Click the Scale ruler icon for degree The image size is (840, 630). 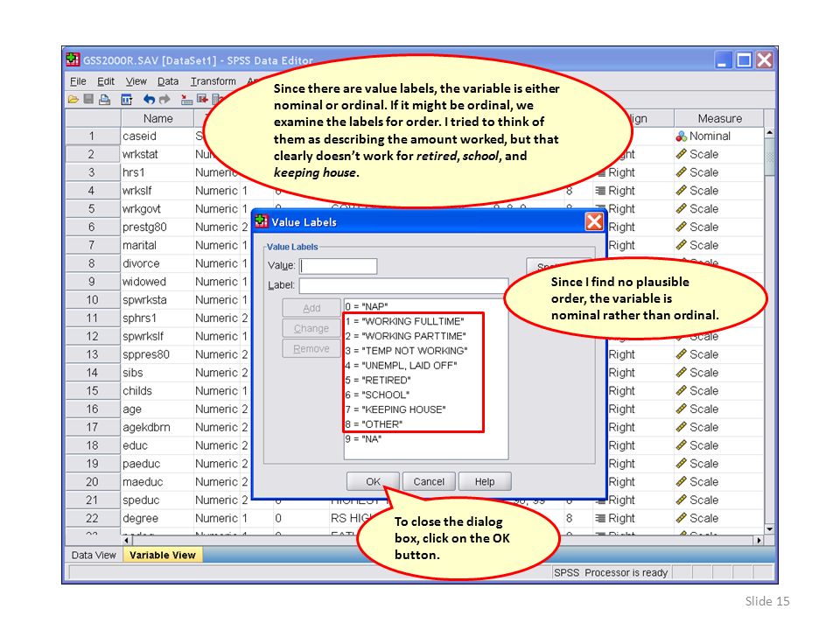[x=682, y=519]
